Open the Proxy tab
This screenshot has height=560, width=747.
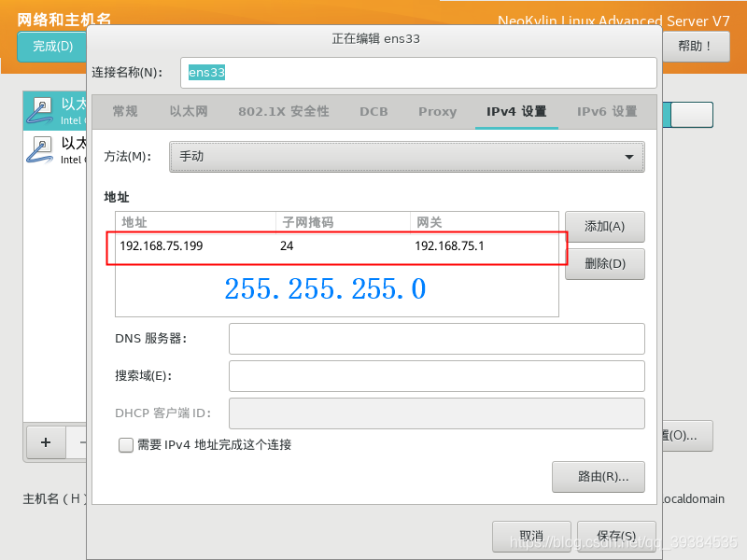437,111
